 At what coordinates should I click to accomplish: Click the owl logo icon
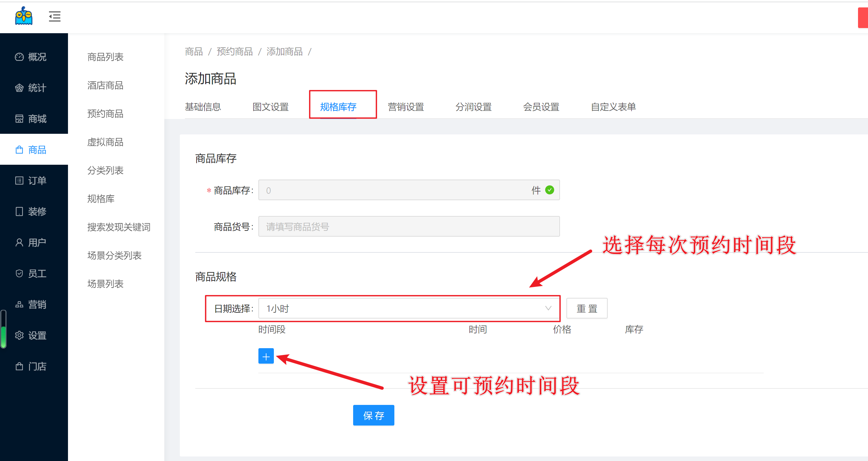pos(24,16)
